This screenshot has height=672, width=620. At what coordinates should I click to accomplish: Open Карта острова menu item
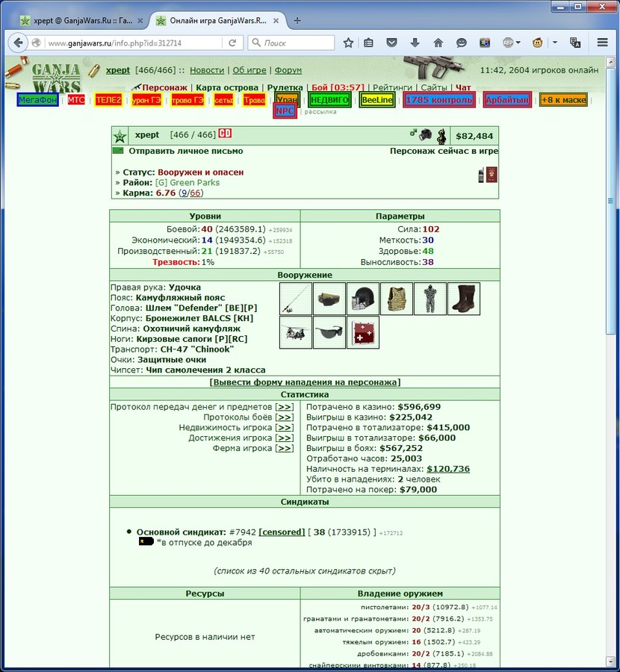click(x=227, y=87)
